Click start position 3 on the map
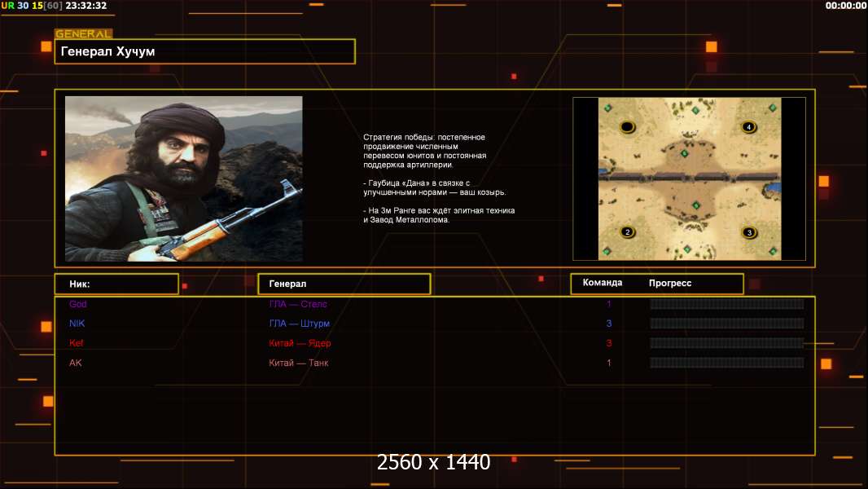The height and width of the screenshot is (489, 868). [x=749, y=232]
